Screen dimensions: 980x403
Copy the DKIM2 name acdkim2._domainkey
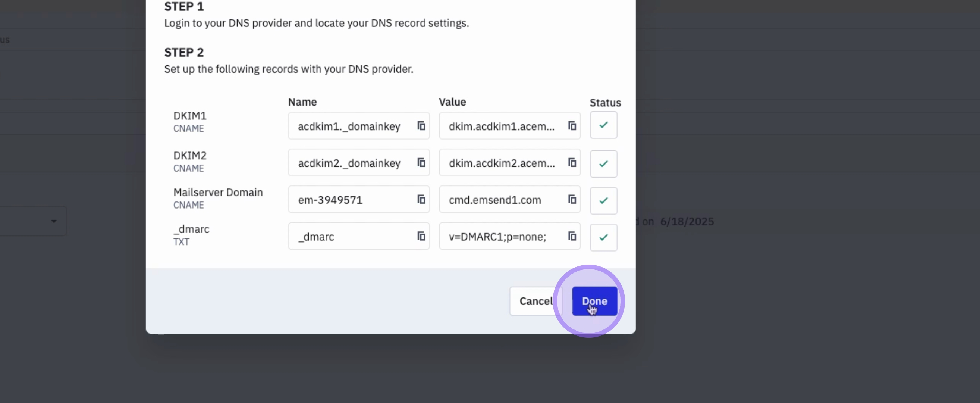(421, 163)
